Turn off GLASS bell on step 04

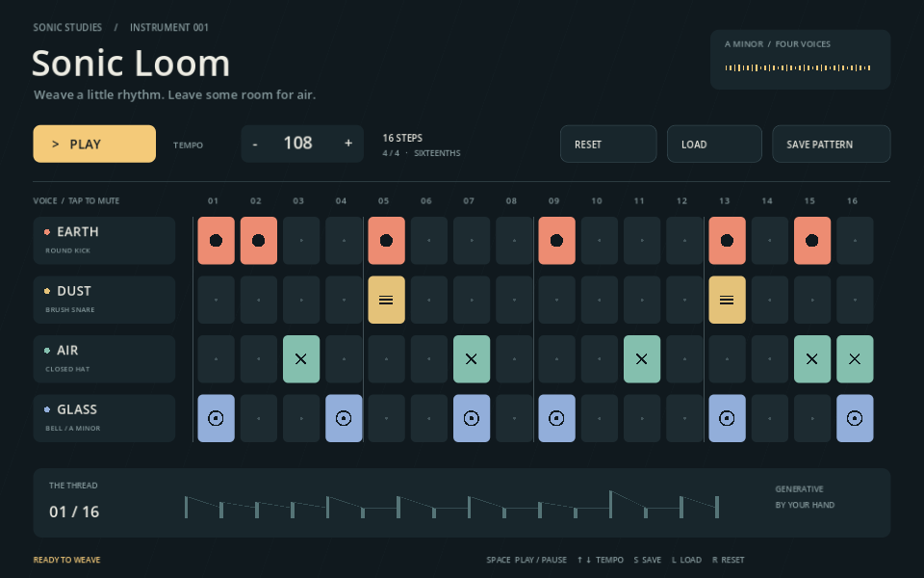coord(345,418)
